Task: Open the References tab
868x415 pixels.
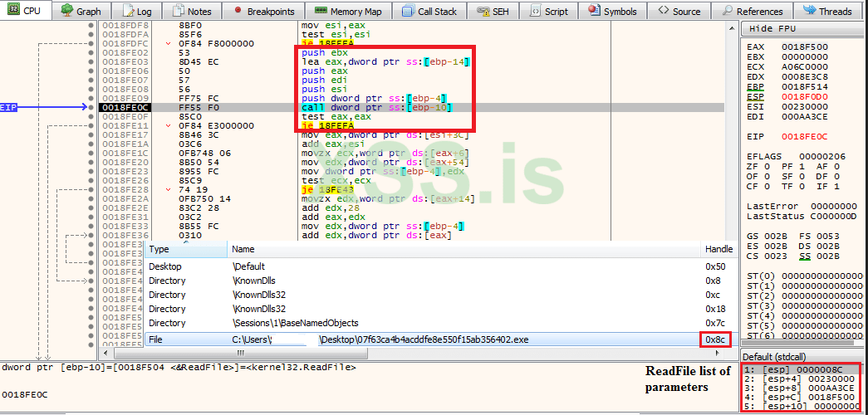Action: (x=753, y=11)
